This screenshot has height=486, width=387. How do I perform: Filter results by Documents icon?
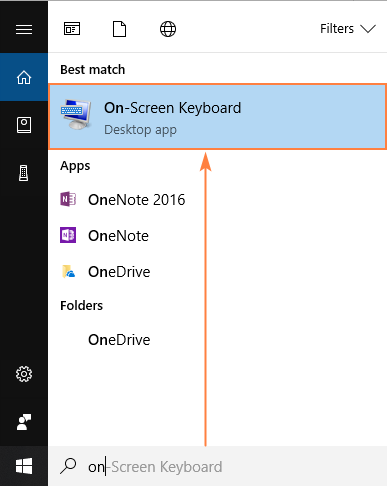coord(119,29)
